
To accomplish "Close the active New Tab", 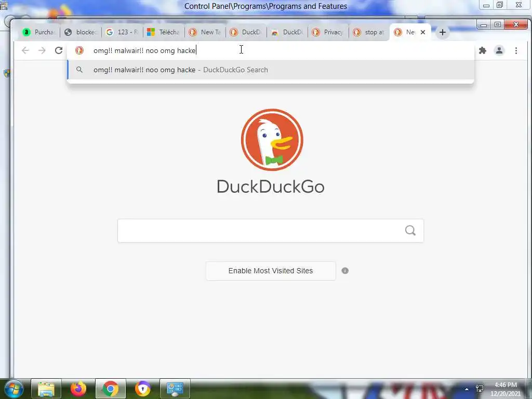I will pos(423,32).
